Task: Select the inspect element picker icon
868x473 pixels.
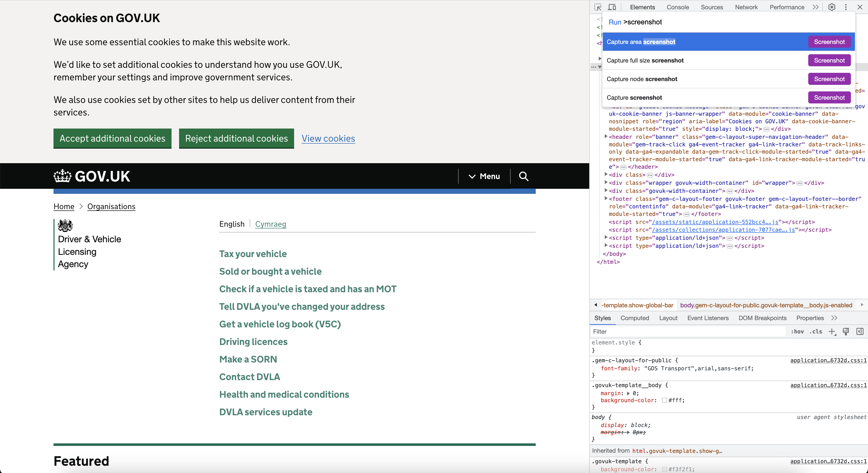Action: [598, 7]
